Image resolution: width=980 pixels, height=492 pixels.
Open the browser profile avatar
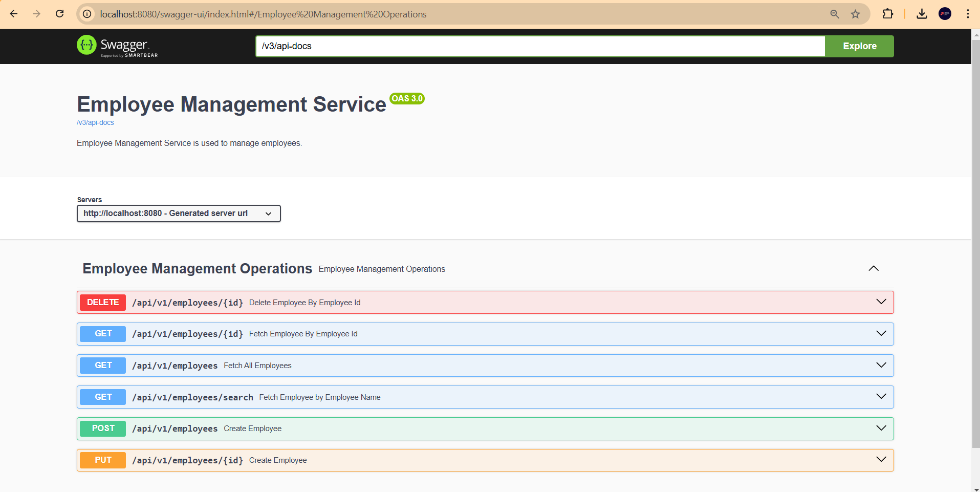coord(945,14)
